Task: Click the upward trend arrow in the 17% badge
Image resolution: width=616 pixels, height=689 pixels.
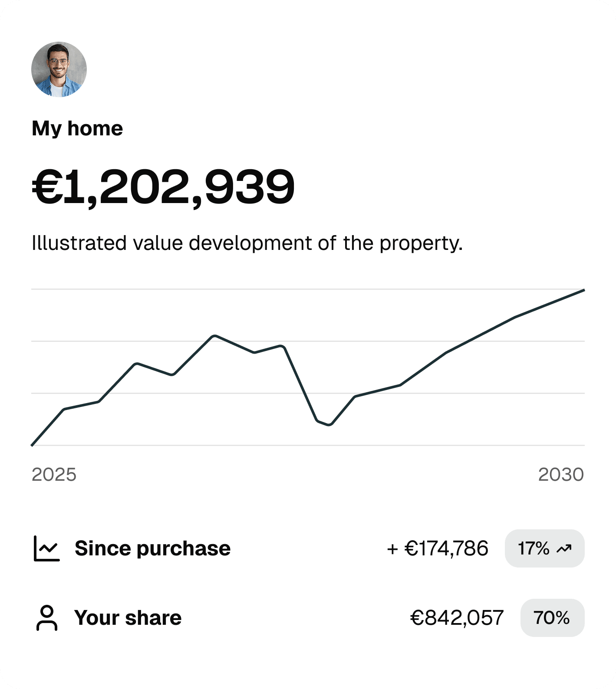Action: pyautogui.click(x=564, y=548)
